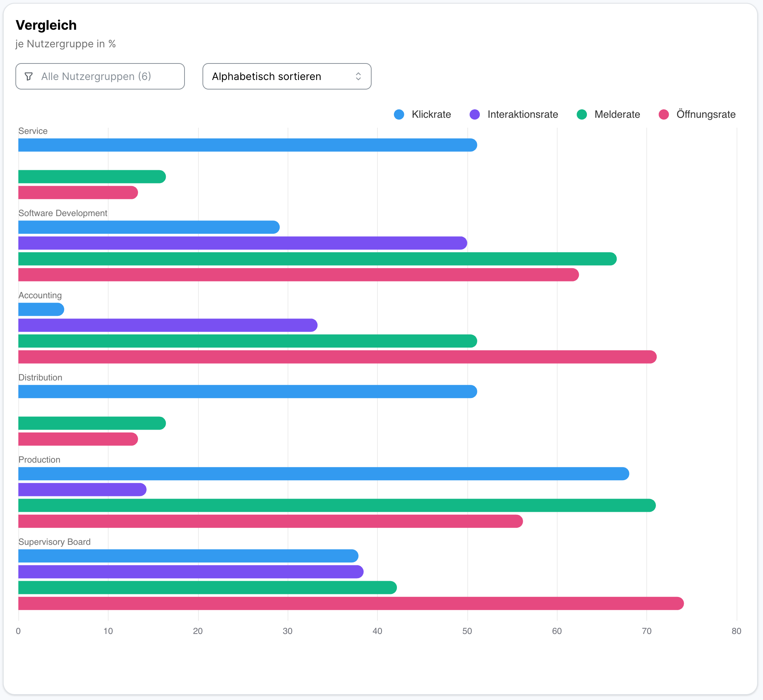This screenshot has width=763, height=700.
Task: Click the Distribution group label
Action: click(40, 378)
